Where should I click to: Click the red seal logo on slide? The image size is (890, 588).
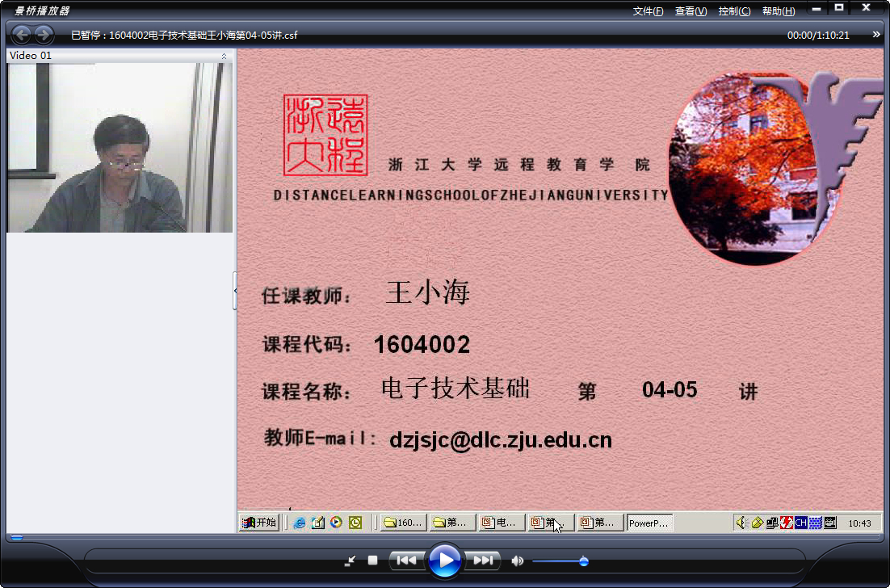tap(325, 135)
